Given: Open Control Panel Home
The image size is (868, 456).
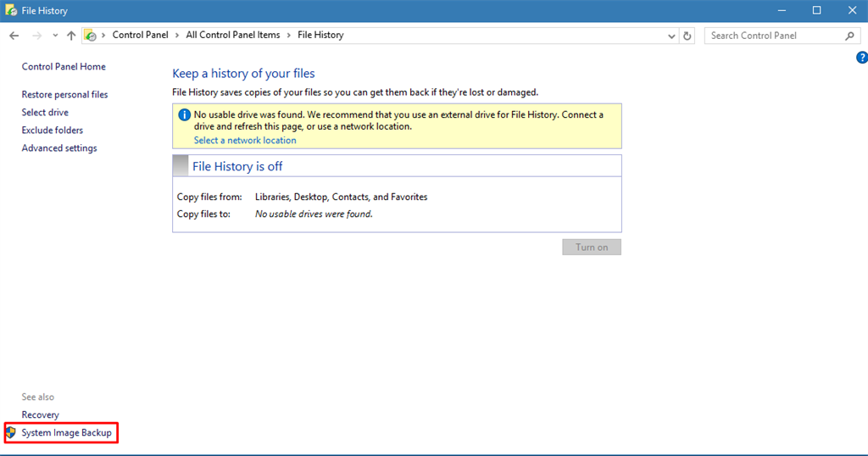Looking at the screenshot, I should tap(64, 66).
